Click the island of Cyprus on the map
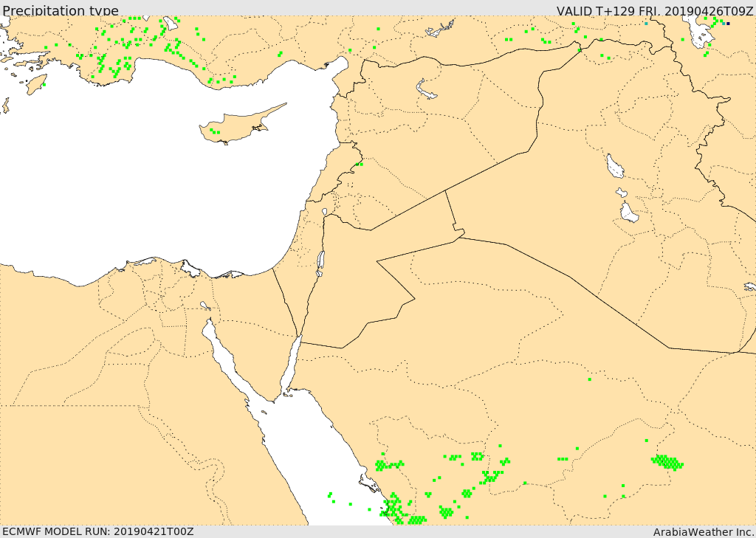Screen dimensions: 756x538 [238, 126]
